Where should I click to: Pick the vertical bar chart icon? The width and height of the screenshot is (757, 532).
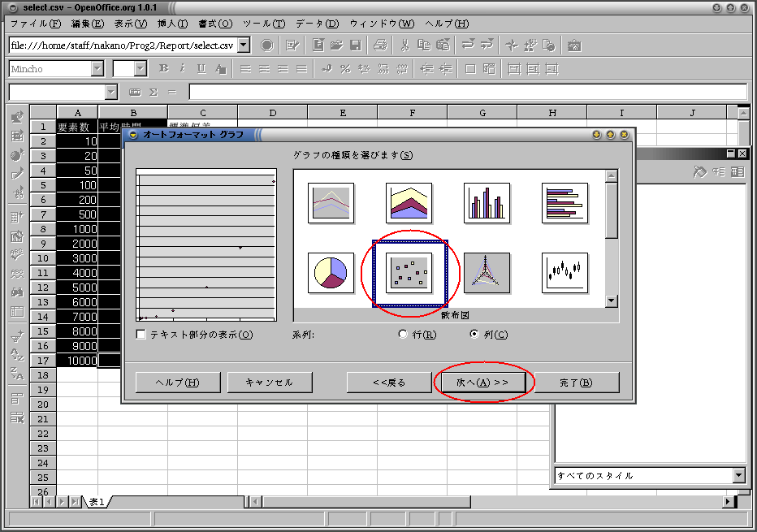[487, 203]
